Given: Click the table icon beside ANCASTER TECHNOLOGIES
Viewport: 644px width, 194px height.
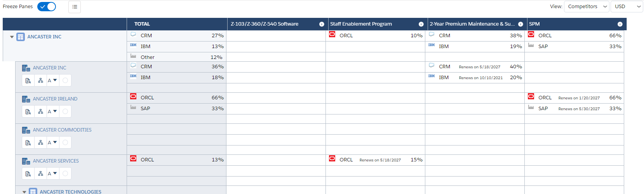Looking at the screenshot, I should tap(33, 191).
